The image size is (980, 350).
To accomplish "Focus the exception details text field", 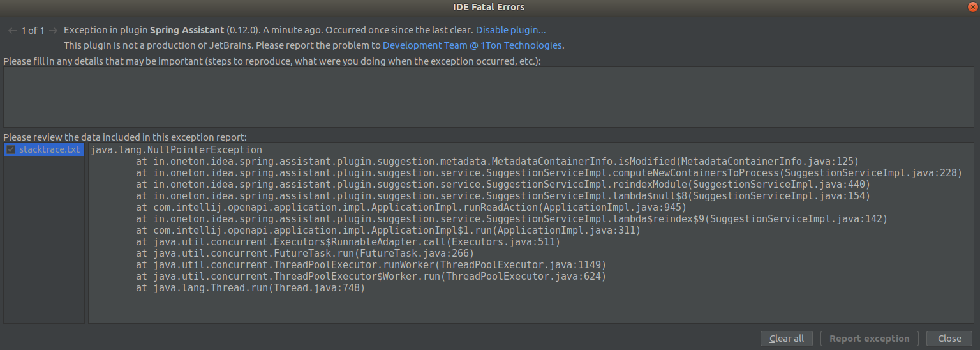I will [488, 96].
